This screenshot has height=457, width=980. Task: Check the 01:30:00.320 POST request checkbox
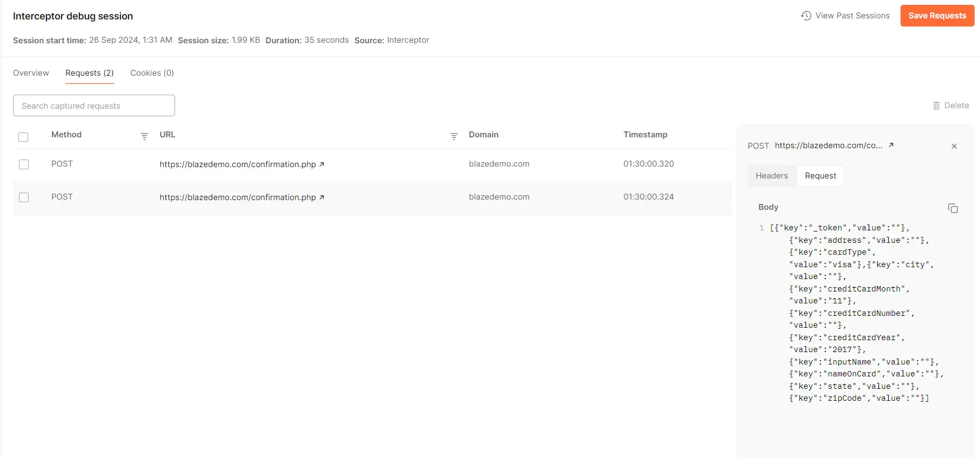24,164
